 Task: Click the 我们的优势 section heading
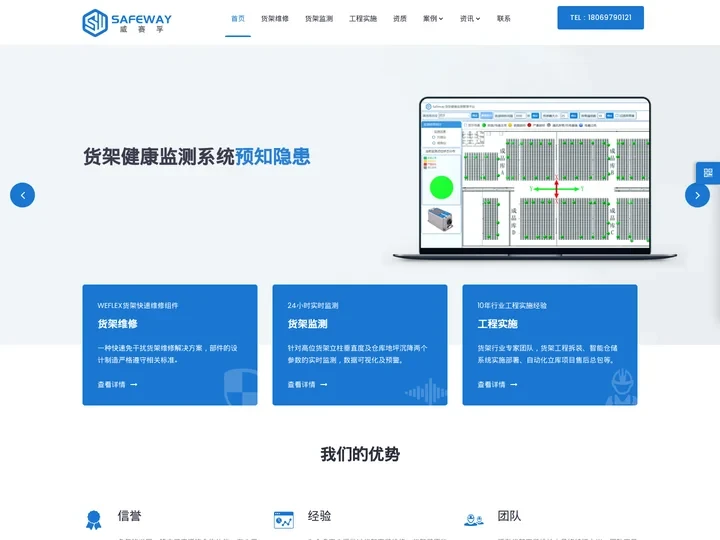click(x=360, y=454)
